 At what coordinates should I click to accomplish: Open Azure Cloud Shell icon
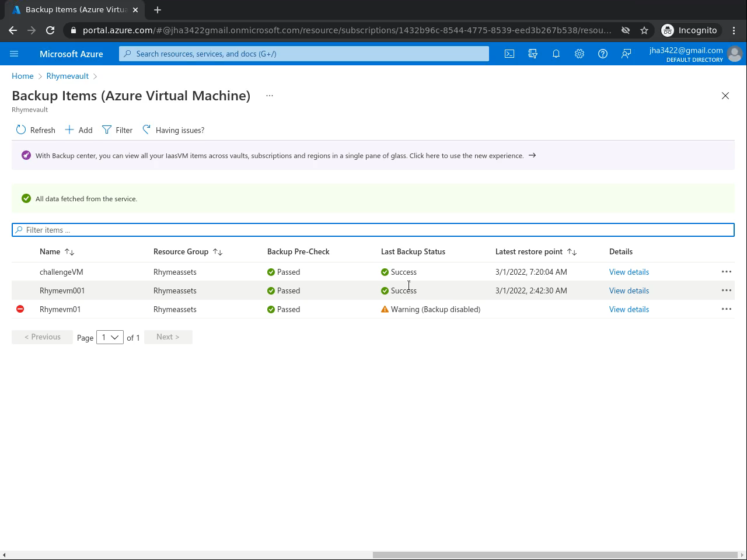pos(509,54)
